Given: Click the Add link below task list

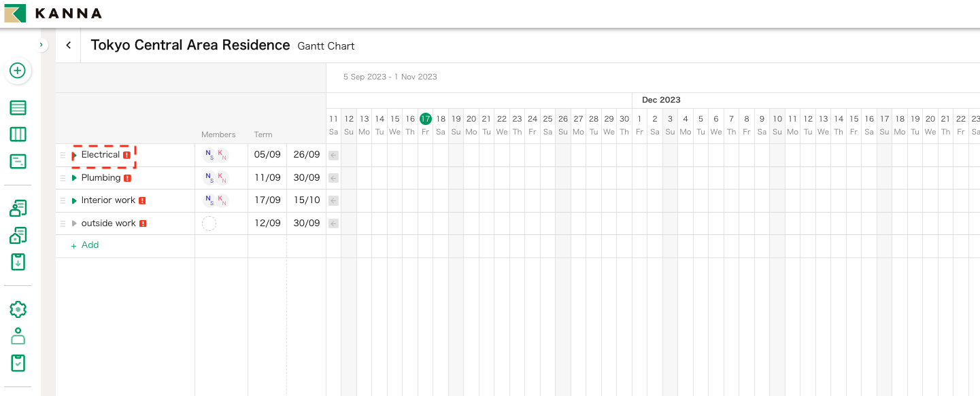Looking at the screenshot, I should click(x=86, y=245).
